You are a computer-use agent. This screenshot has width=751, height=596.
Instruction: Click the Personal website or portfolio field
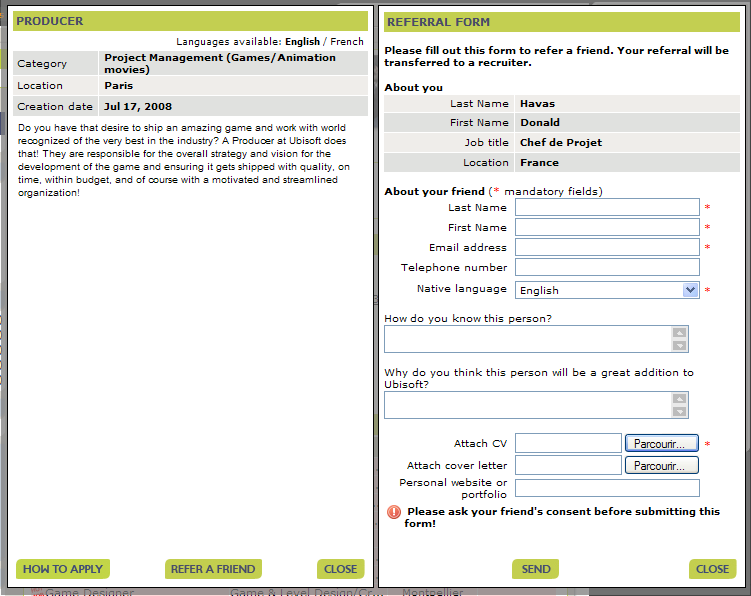tap(607, 488)
